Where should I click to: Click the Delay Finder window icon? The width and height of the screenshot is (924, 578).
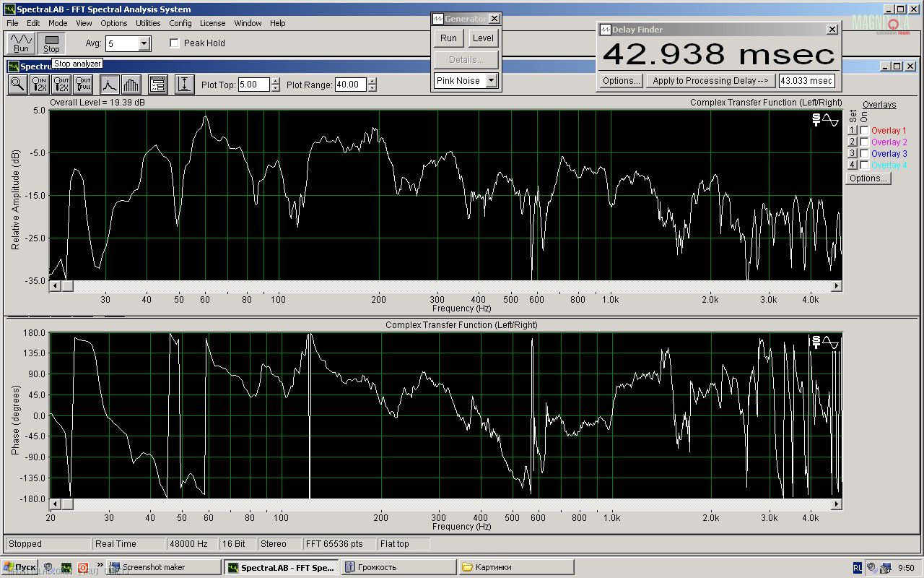coord(605,30)
